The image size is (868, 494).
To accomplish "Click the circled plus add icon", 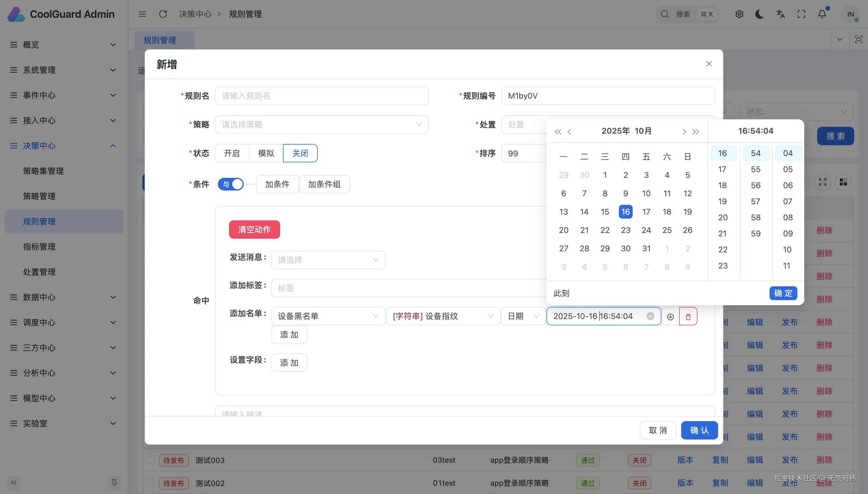I will point(670,316).
